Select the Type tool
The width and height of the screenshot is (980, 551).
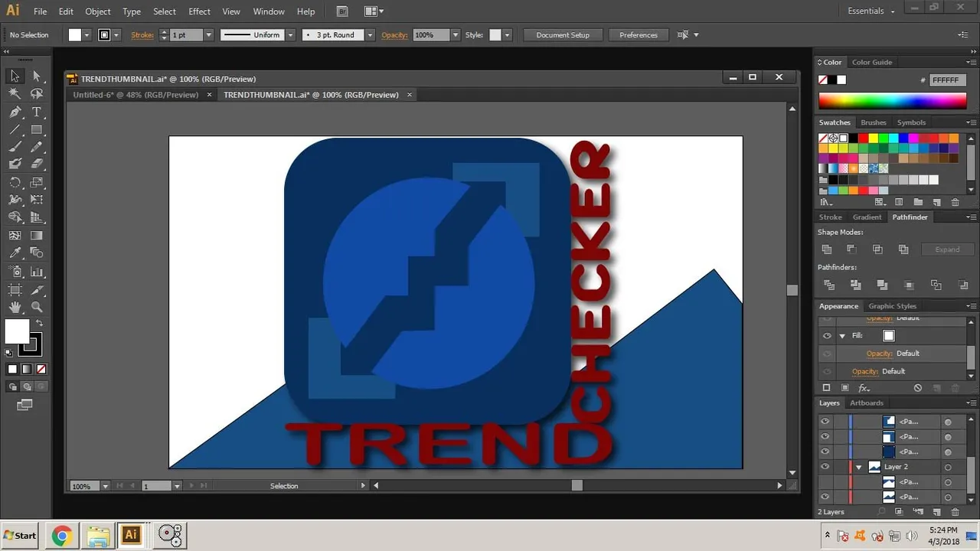(x=36, y=112)
